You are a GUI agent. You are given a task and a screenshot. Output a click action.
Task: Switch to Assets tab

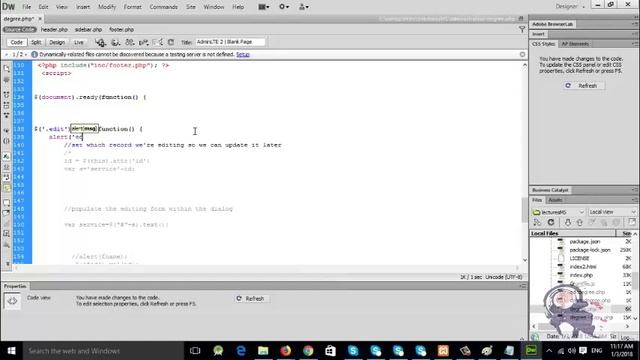click(555, 200)
